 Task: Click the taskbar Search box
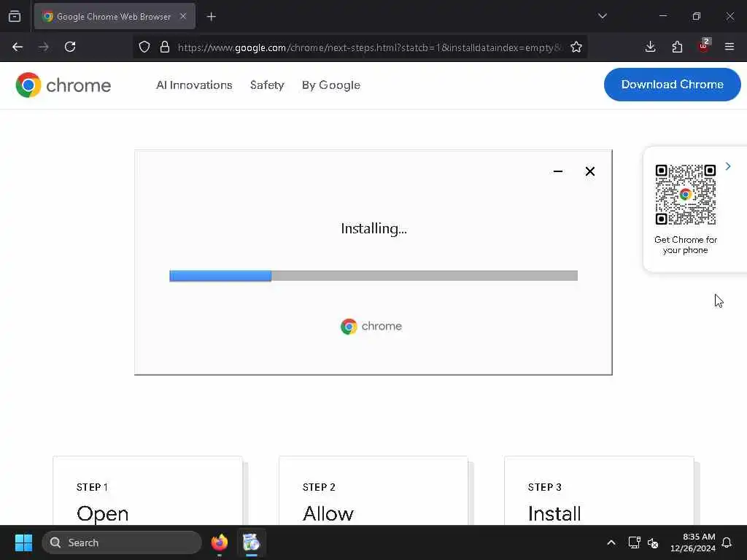click(x=122, y=542)
